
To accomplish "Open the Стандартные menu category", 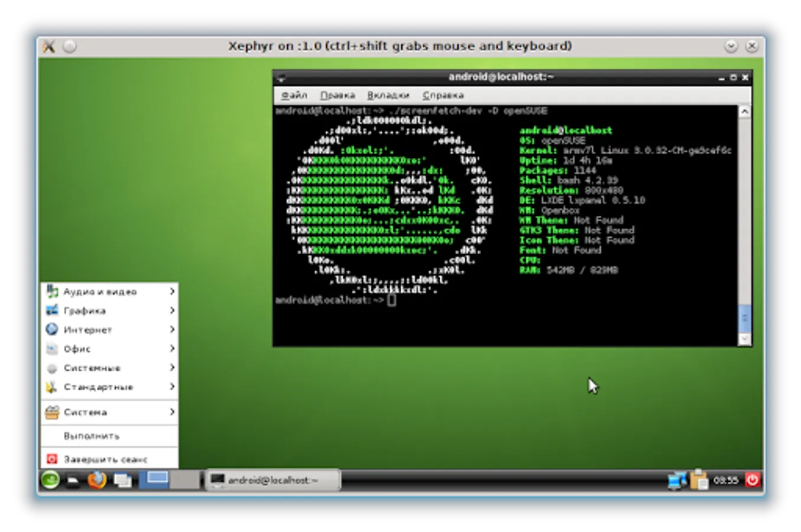I will click(110, 387).
